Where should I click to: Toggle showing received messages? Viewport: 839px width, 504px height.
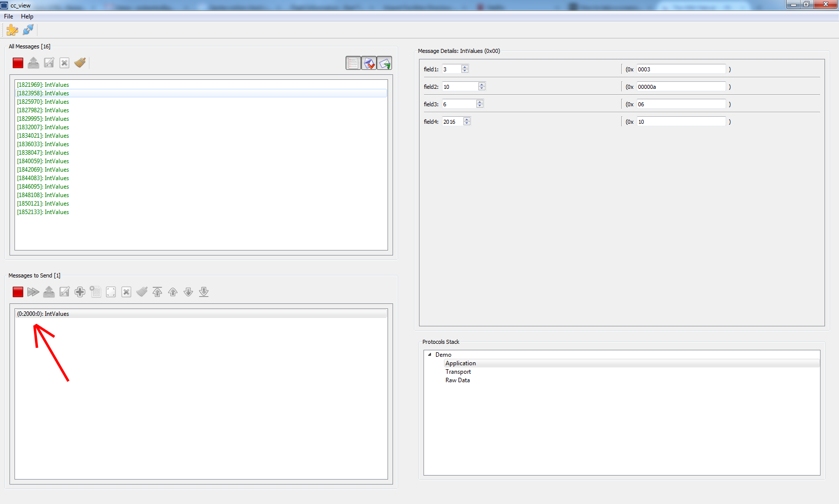[x=369, y=63]
